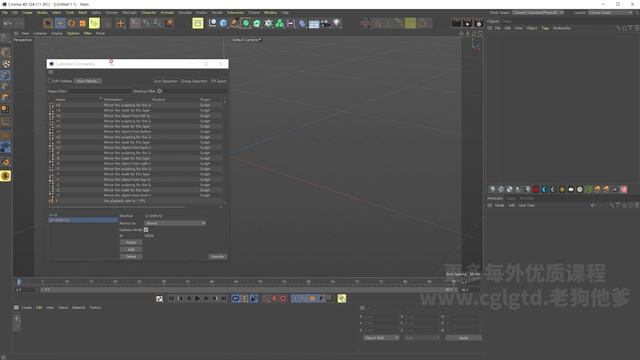Open the Layout dropdown at top right
Viewport: 640px width, 360px height.
[x=611, y=13]
